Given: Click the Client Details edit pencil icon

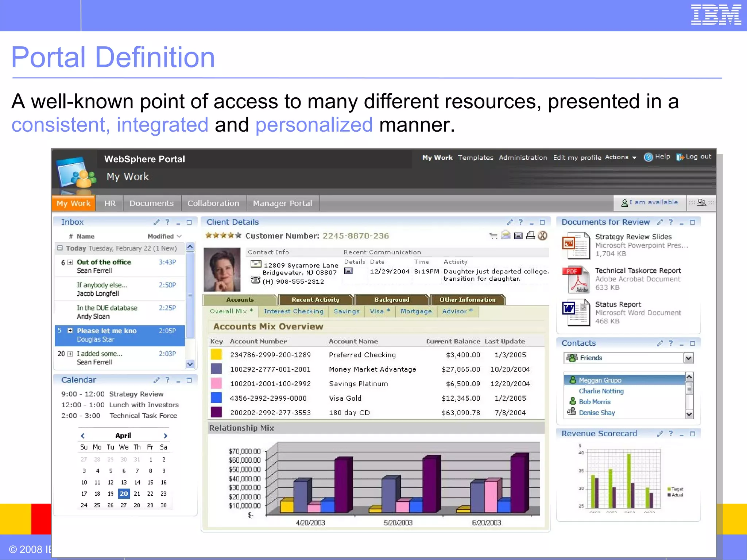Looking at the screenshot, I should tap(510, 222).
